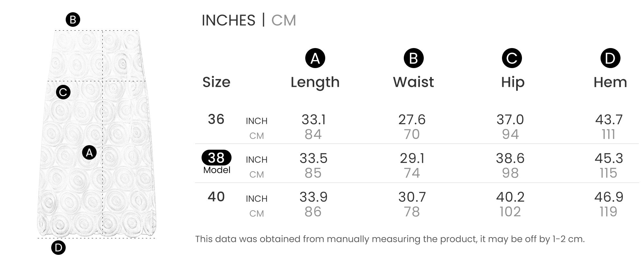The height and width of the screenshot is (260, 644).
Task: Select size 40 row label
Action: [216, 197]
